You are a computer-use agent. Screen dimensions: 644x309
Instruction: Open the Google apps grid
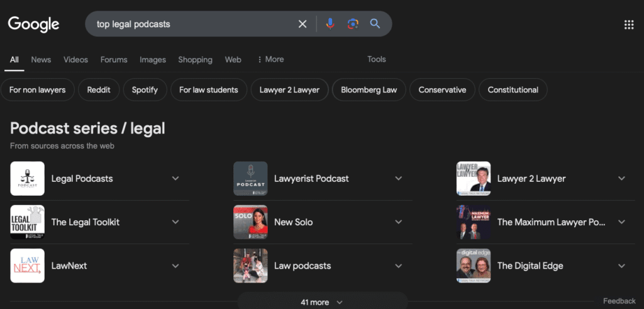click(628, 25)
